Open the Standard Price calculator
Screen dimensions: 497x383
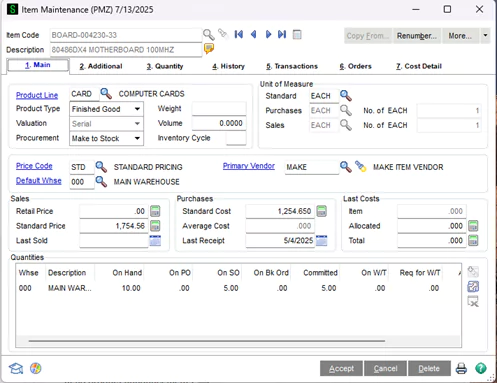coord(155,226)
